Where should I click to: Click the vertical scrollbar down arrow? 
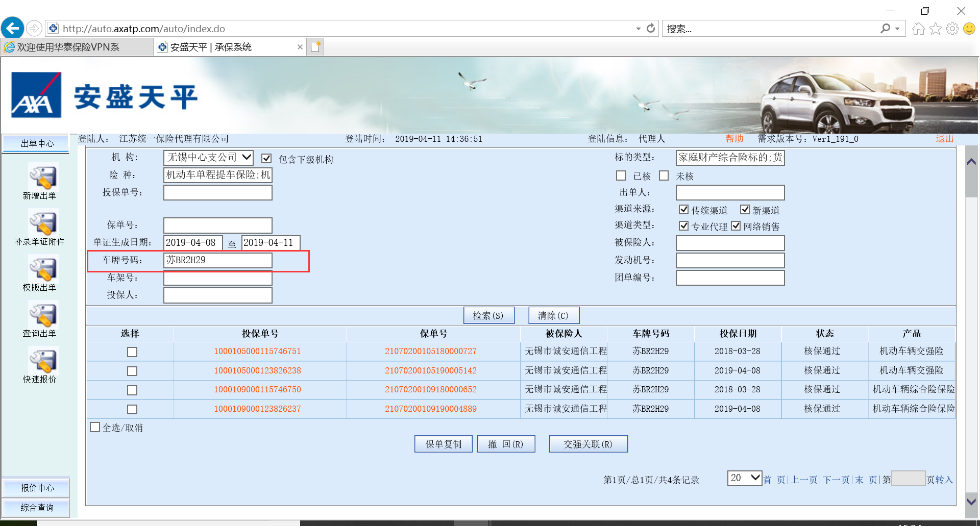coord(971,501)
